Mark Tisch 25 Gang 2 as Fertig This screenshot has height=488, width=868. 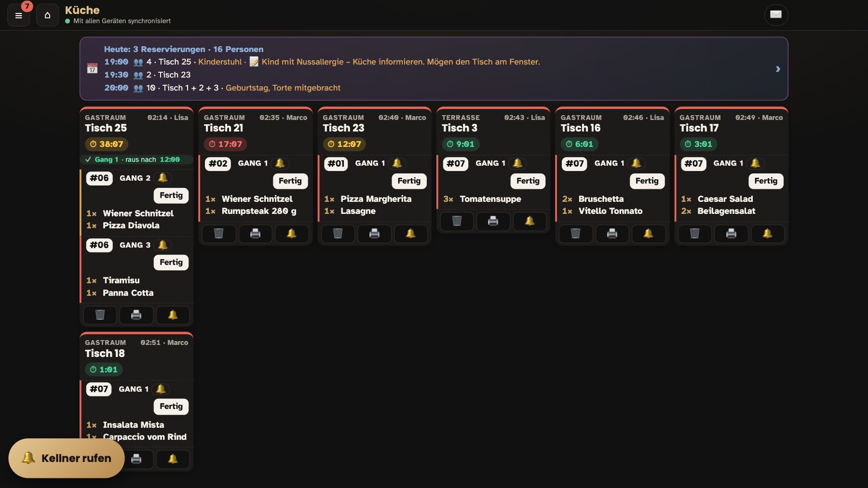[x=171, y=196]
